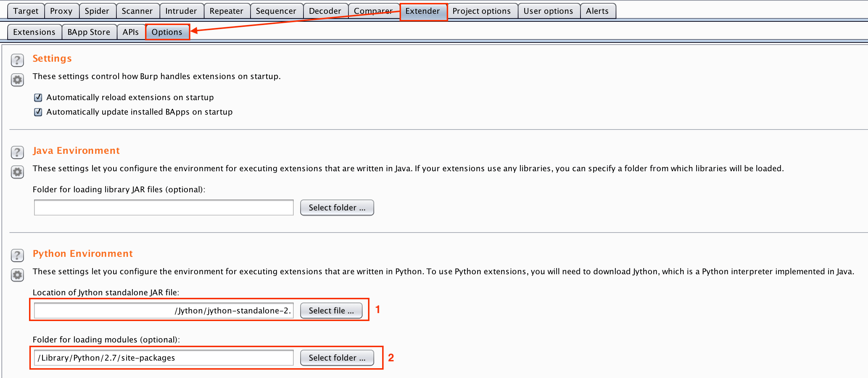This screenshot has height=378, width=868.
Task: Select the Extensions sub-tab
Action: (34, 32)
